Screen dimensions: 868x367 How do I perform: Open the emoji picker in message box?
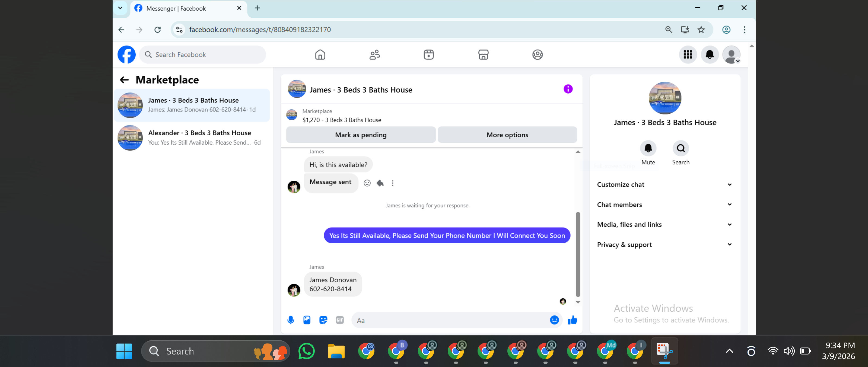tap(554, 320)
